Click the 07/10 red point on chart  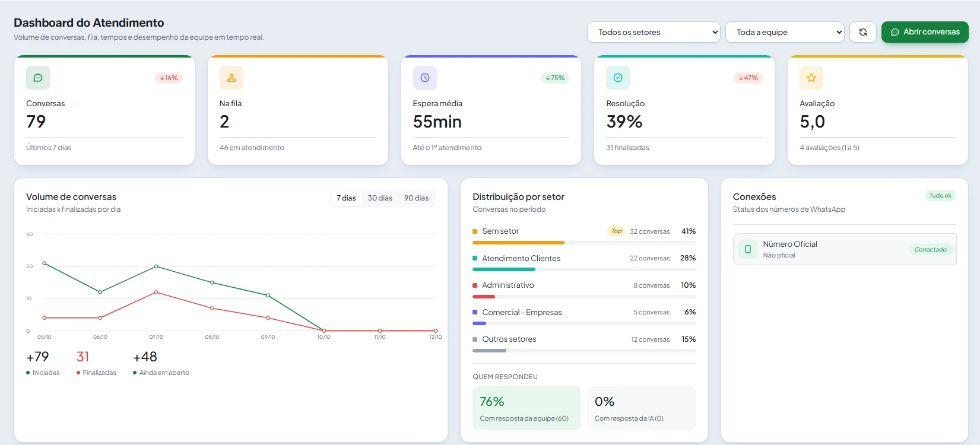click(x=156, y=292)
